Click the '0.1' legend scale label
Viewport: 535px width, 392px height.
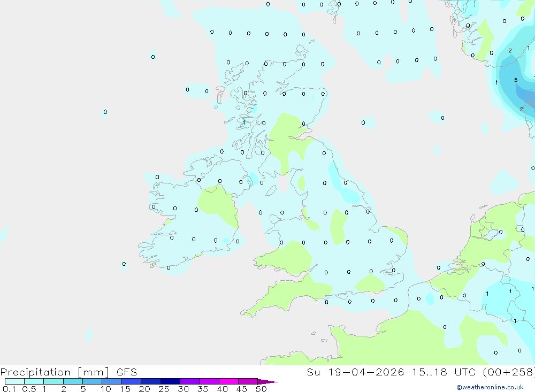pos(9,389)
